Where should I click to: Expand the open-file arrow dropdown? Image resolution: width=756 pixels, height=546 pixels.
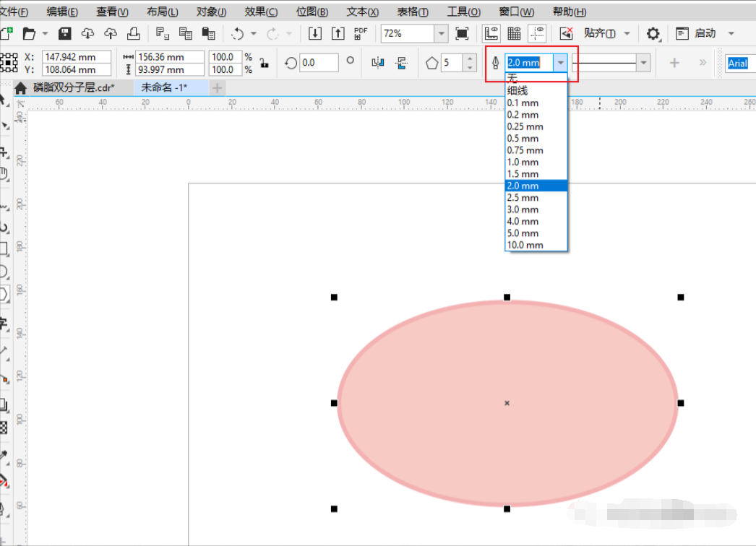[45, 34]
